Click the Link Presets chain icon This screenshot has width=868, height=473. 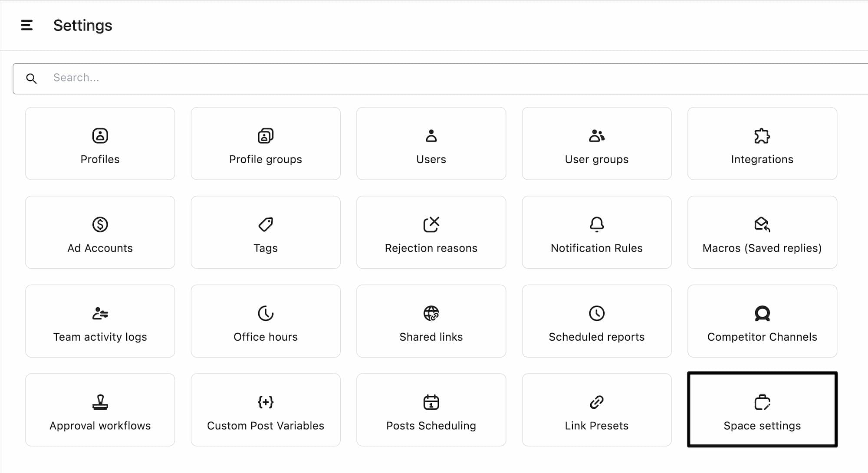click(x=596, y=402)
